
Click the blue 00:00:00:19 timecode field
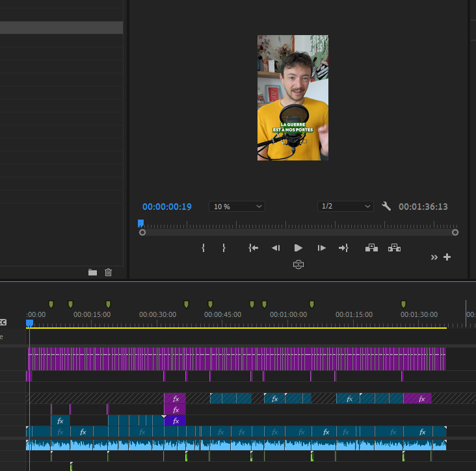click(x=167, y=207)
